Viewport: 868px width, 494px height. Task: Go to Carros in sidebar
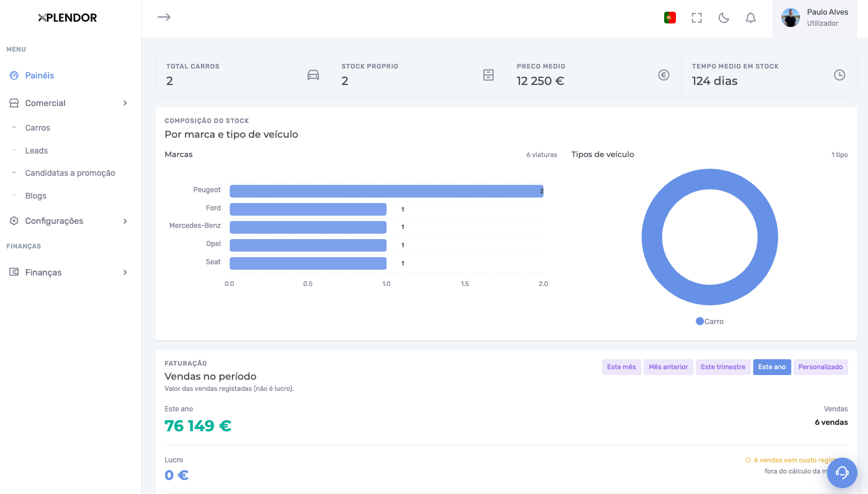click(x=37, y=128)
